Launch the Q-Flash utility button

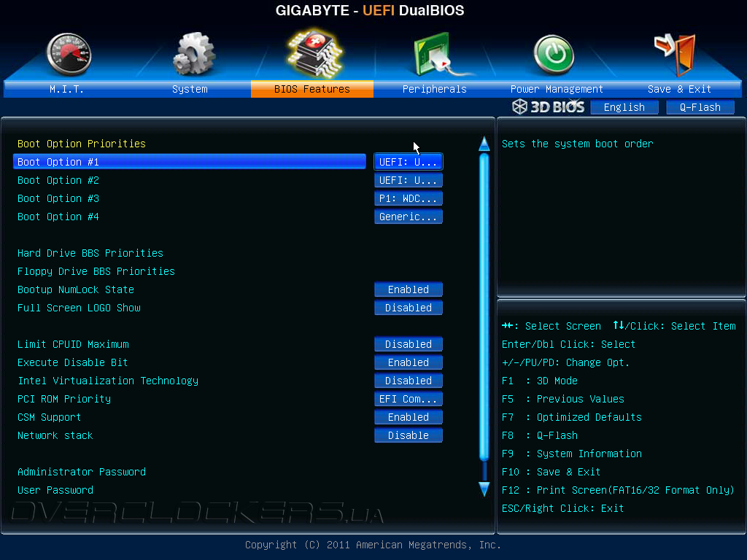pyautogui.click(x=700, y=107)
